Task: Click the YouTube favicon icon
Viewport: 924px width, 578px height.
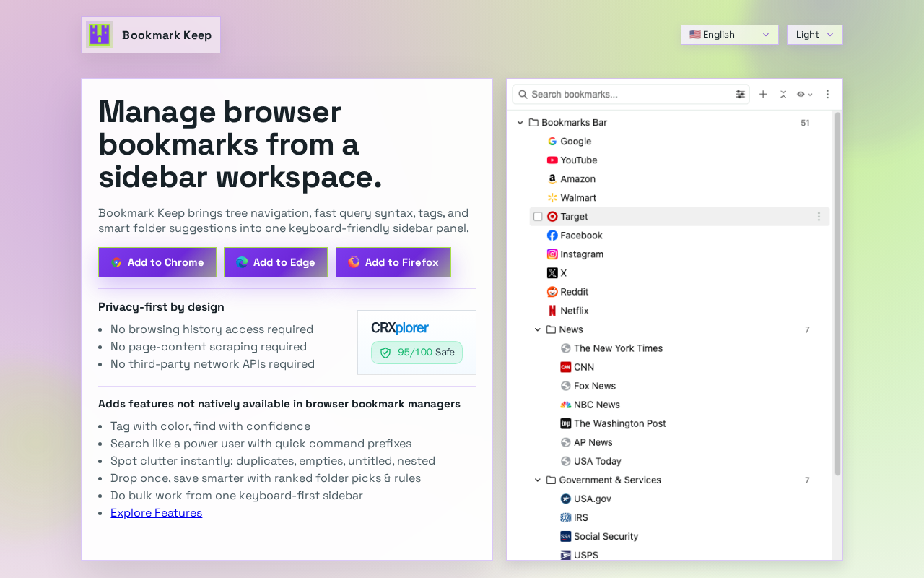Action: [x=552, y=160]
